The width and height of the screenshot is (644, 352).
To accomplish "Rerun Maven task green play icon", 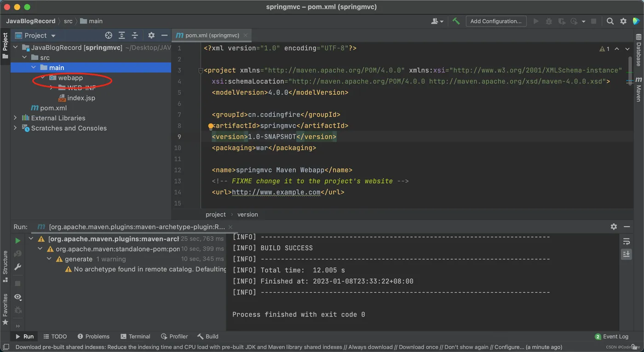I will click(17, 241).
